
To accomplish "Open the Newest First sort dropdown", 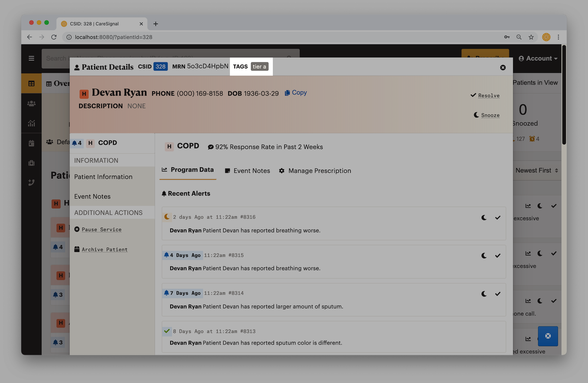I will point(537,171).
